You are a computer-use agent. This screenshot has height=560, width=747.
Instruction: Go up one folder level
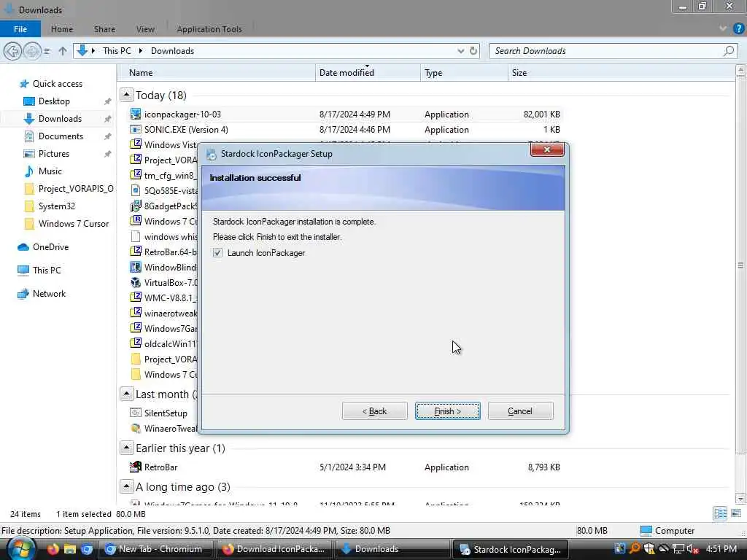click(x=63, y=51)
